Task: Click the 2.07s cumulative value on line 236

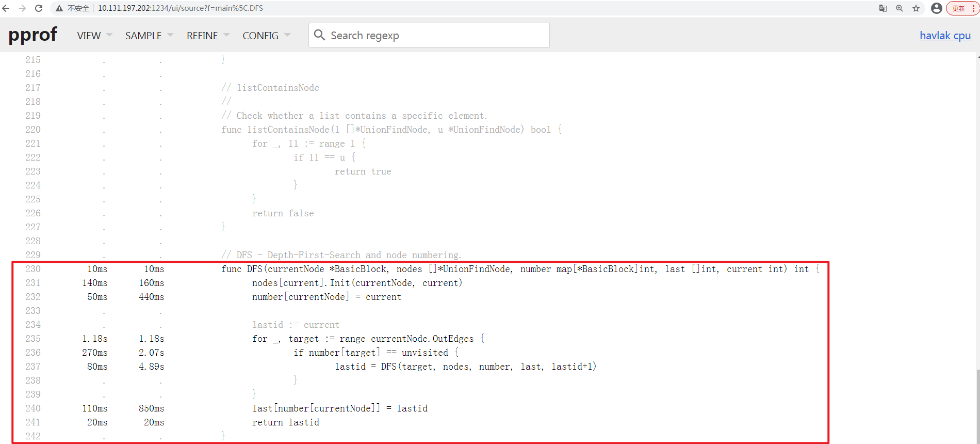Action: pos(152,353)
